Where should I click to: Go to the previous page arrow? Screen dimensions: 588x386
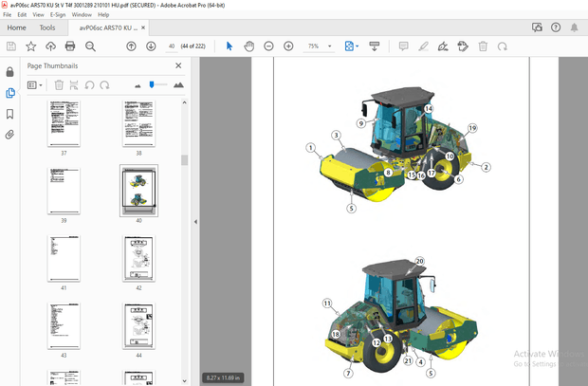pos(131,46)
